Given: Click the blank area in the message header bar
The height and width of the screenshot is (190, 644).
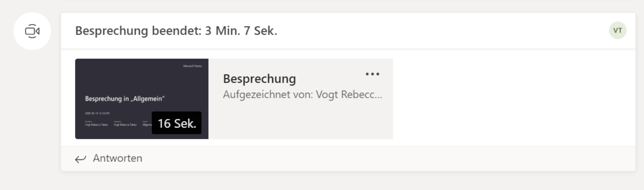Looking at the screenshot, I should click(x=443, y=31).
